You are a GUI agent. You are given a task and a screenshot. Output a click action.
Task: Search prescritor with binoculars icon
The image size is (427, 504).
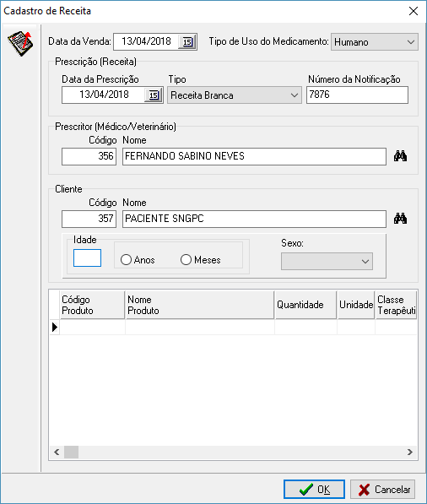point(400,156)
